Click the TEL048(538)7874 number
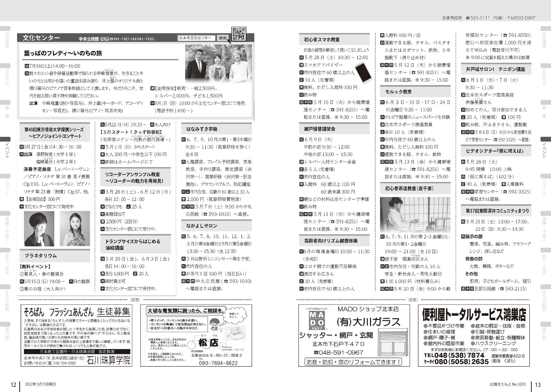 click(x=454, y=355)
